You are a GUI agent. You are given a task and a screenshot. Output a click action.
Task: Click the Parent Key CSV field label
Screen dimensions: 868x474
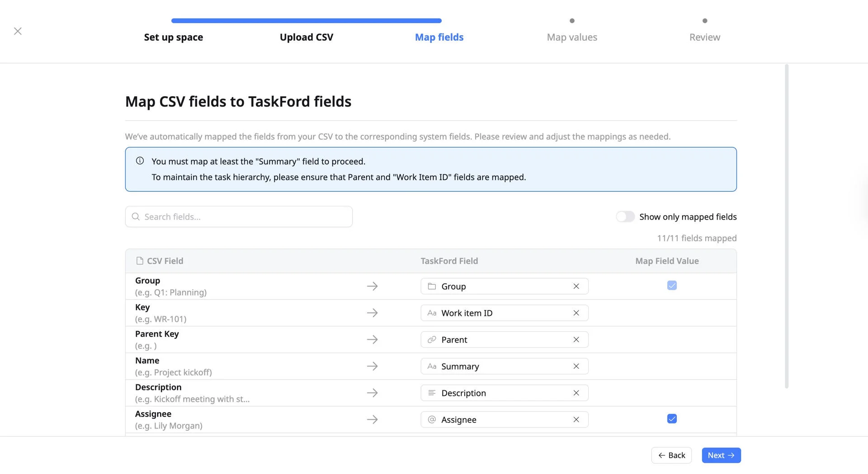157,334
